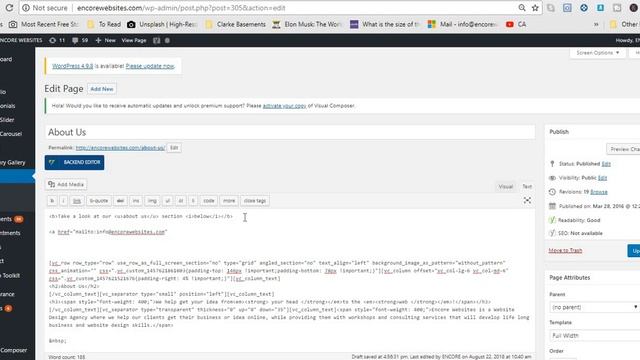Browse the 19 revisions

[599, 192]
